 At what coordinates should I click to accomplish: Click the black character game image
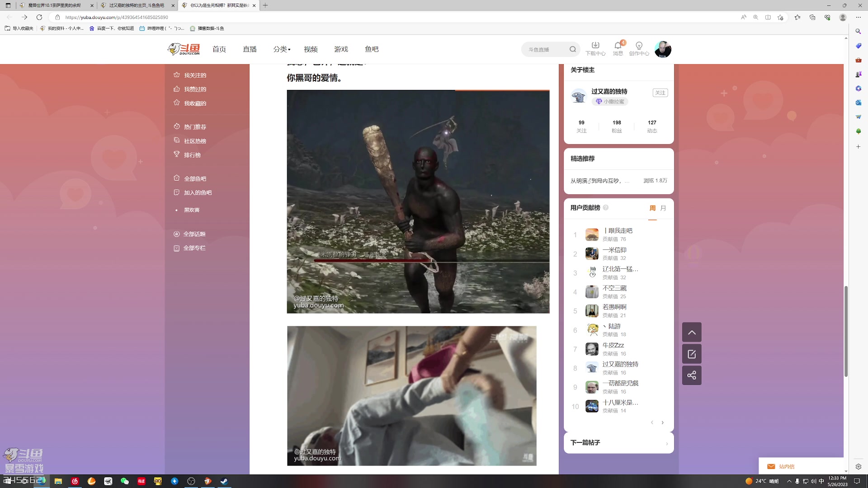418,202
